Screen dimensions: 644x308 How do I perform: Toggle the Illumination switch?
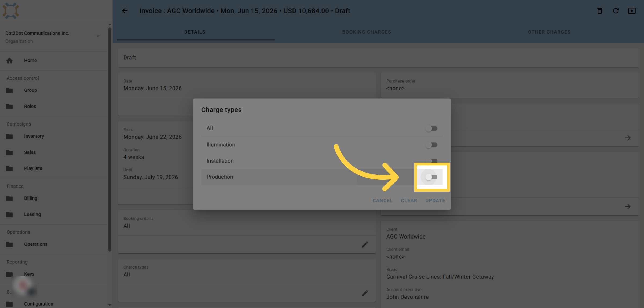pyautogui.click(x=431, y=145)
